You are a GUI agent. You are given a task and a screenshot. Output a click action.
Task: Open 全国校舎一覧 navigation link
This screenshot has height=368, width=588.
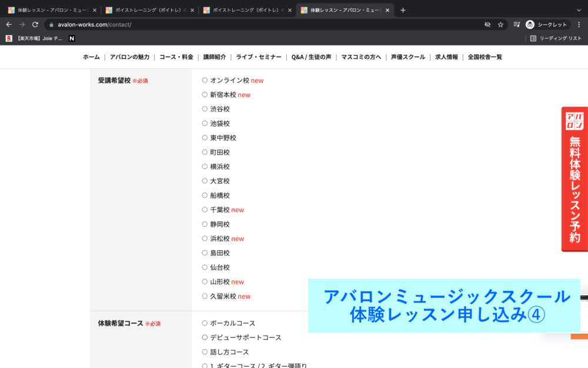(485, 57)
